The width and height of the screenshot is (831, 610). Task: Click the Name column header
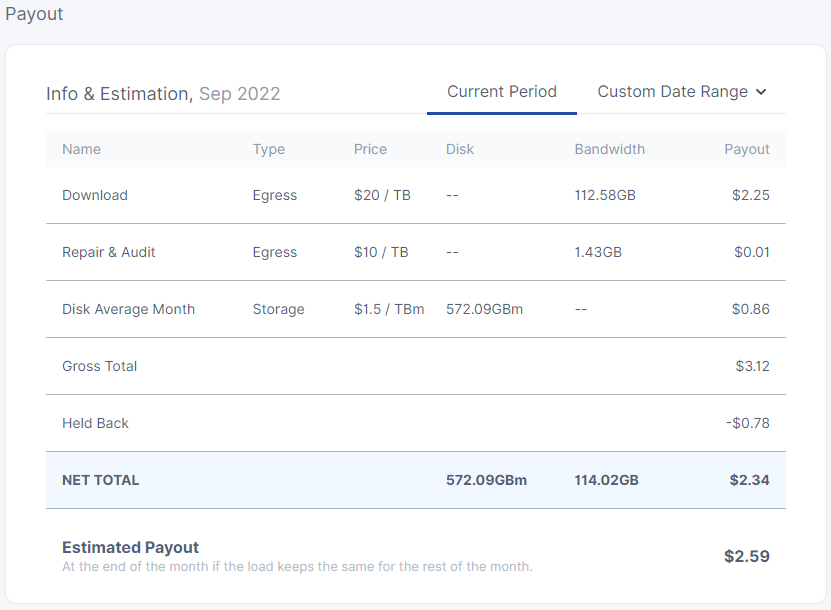click(x=81, y=149)
